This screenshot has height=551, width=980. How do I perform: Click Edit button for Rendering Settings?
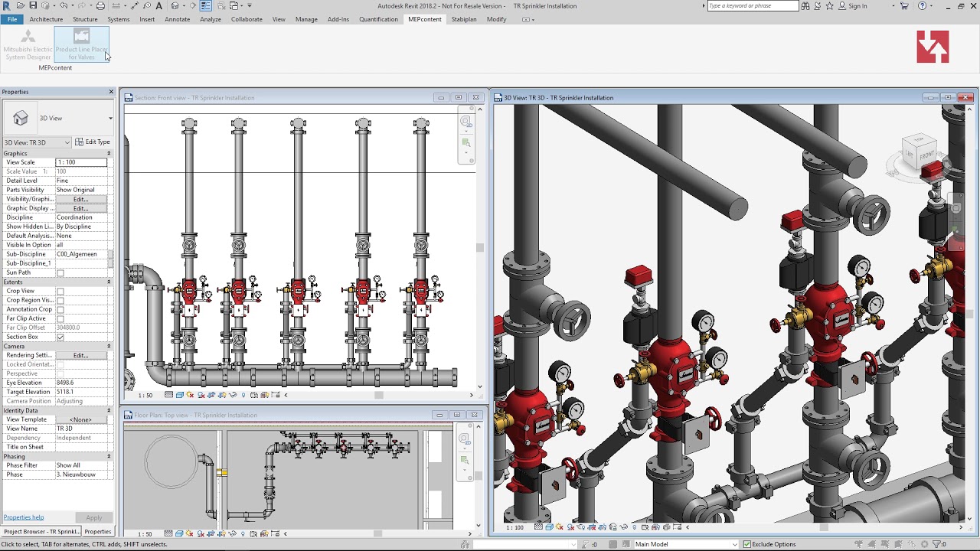(x=80, y=355)
